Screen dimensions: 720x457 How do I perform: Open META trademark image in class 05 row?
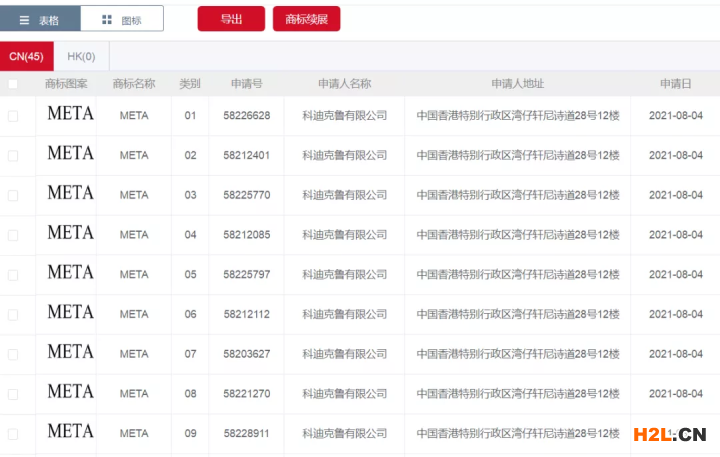coord(70,272)
